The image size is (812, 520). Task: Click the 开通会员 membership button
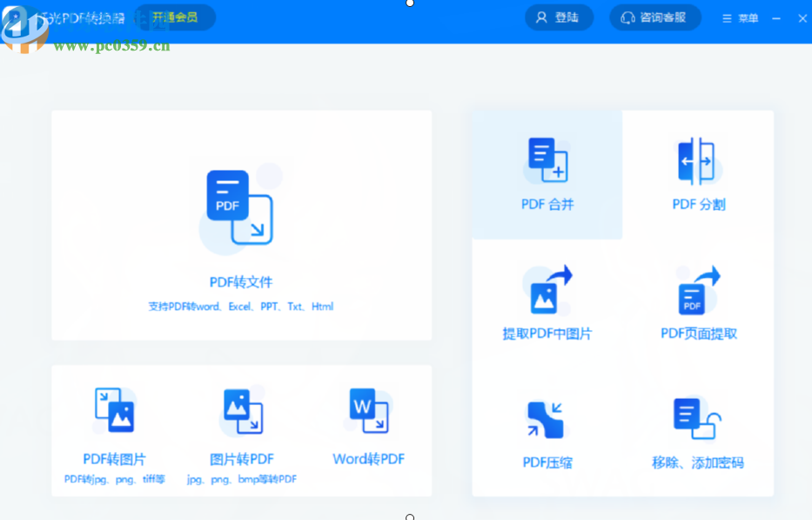click(174, 17)
